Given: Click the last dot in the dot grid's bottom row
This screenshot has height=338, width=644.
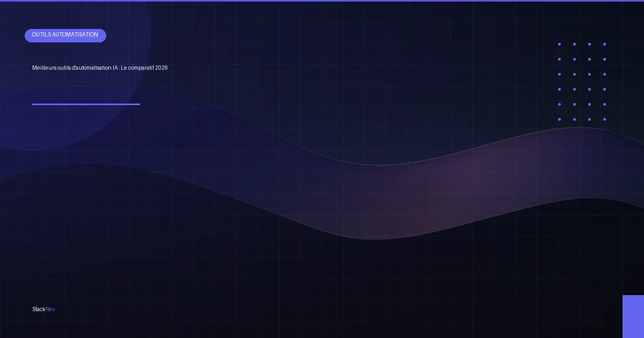Looking at the screenshot, I should 604,120.
